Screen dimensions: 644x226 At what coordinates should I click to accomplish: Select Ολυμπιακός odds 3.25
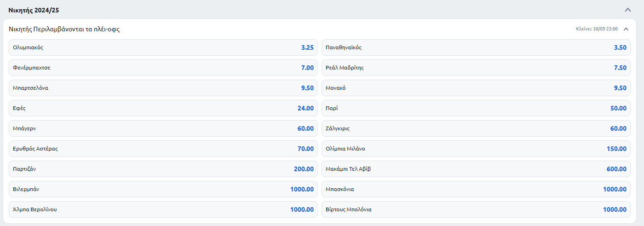pos(163,47)
